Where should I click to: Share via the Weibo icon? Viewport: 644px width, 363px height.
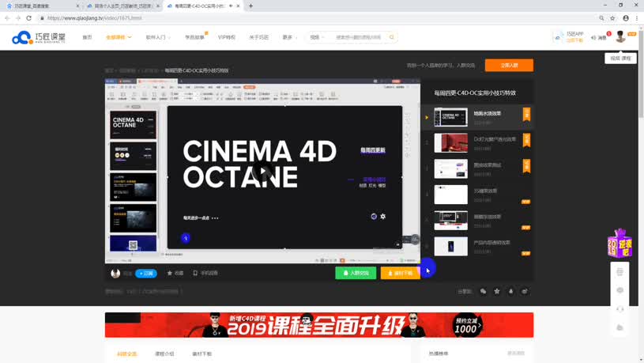coord(525,292)
